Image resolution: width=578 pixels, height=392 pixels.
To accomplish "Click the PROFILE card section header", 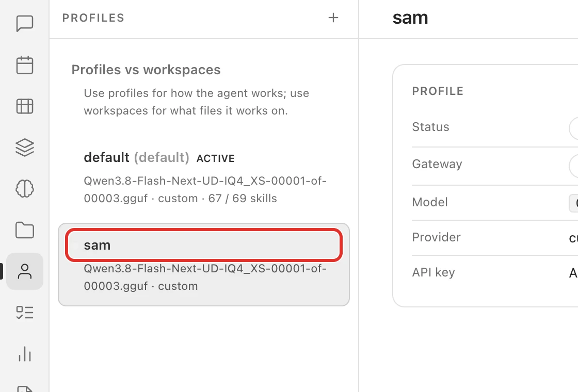I will tap(438, 91).
